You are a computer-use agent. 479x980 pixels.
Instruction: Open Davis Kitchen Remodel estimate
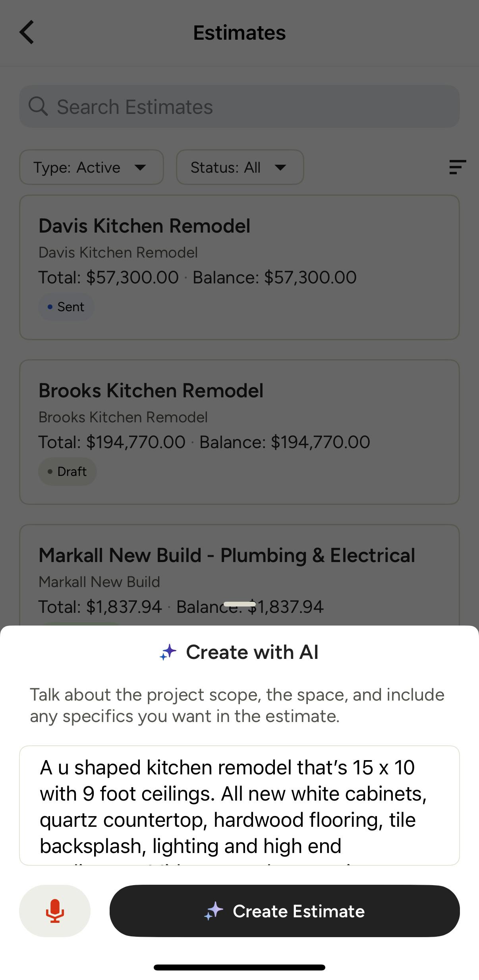point(240,254)
